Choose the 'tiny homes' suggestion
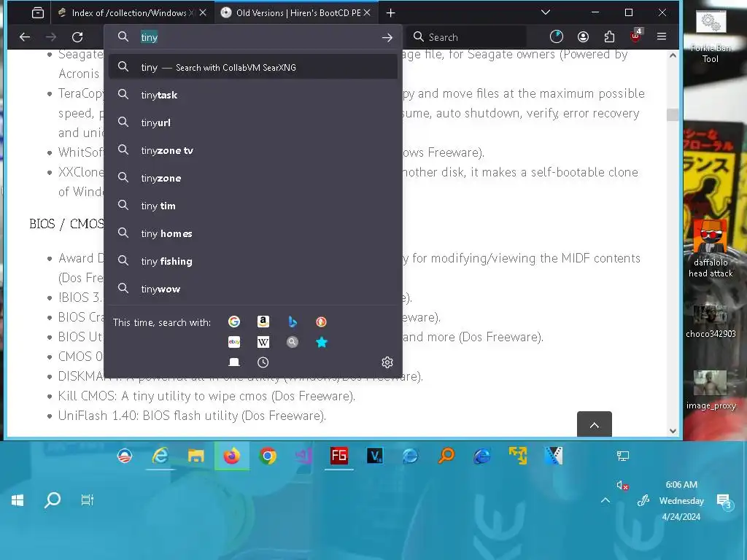Image resolution: width=747 pixels, height=560 pixels. click(253, 233)
